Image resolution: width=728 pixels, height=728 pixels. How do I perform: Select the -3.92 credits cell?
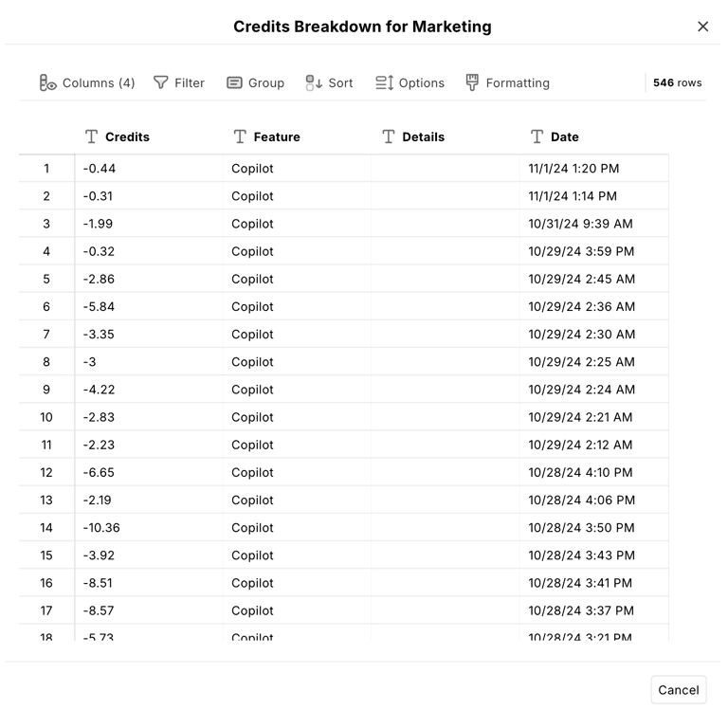click(x=149, y=555)
